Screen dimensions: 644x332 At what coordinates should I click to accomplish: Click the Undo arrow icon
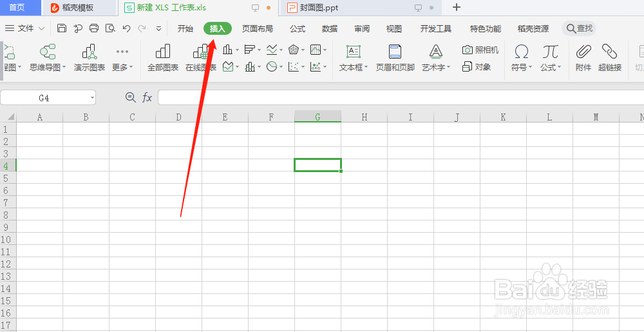[126, 28]
